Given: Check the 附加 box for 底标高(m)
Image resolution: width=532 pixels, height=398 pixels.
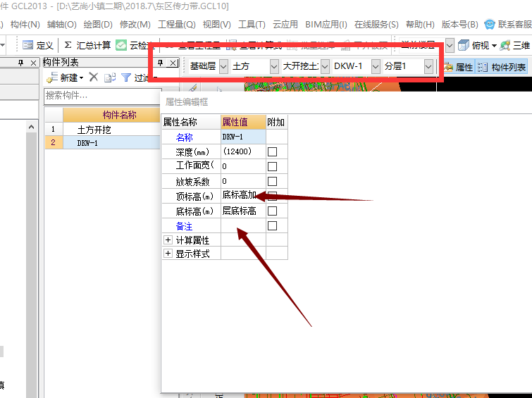Looking at the screenshot, I should 272,211.
